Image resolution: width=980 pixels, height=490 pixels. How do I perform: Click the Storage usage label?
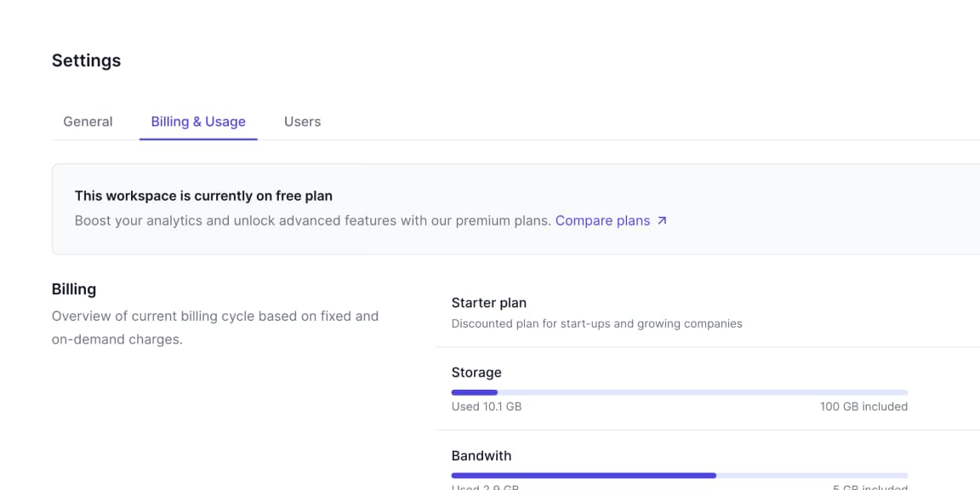[x=476, y=373]
